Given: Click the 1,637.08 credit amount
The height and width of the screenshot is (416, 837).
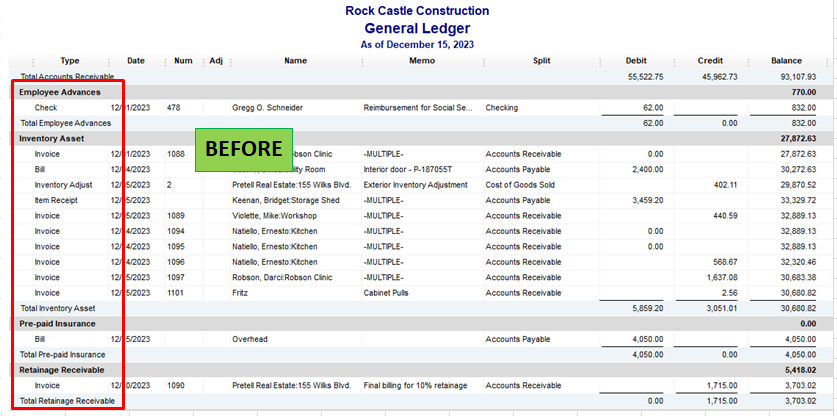Looking at the screenshot, I should 723,278.
